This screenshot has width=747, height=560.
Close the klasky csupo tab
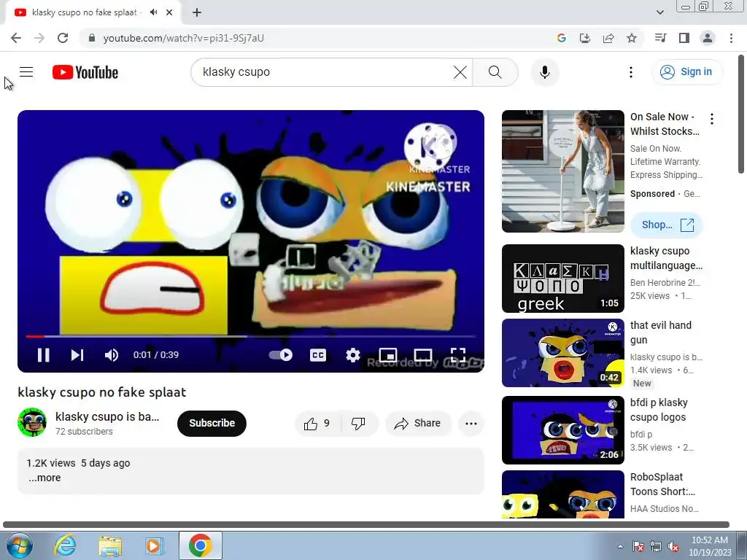pyautogui.click(x=169, y=12)
